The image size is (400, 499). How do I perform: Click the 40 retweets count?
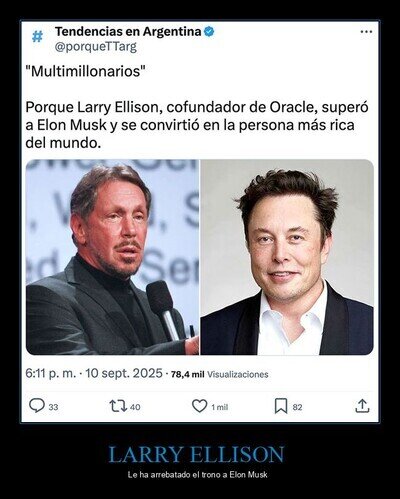[x=135, y=407]
